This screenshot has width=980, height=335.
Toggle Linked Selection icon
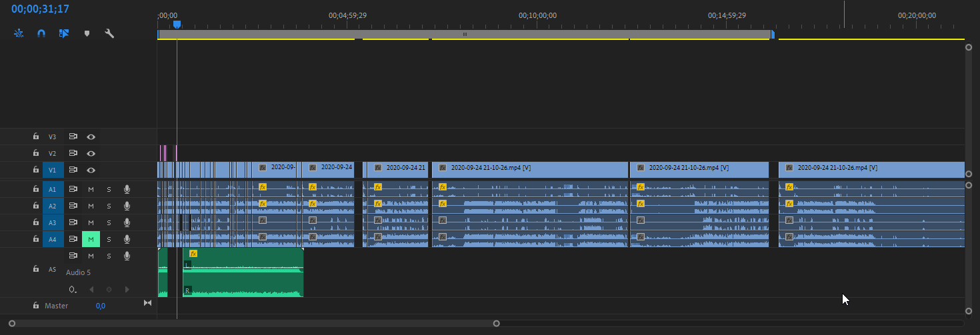[x=64, y=33]
